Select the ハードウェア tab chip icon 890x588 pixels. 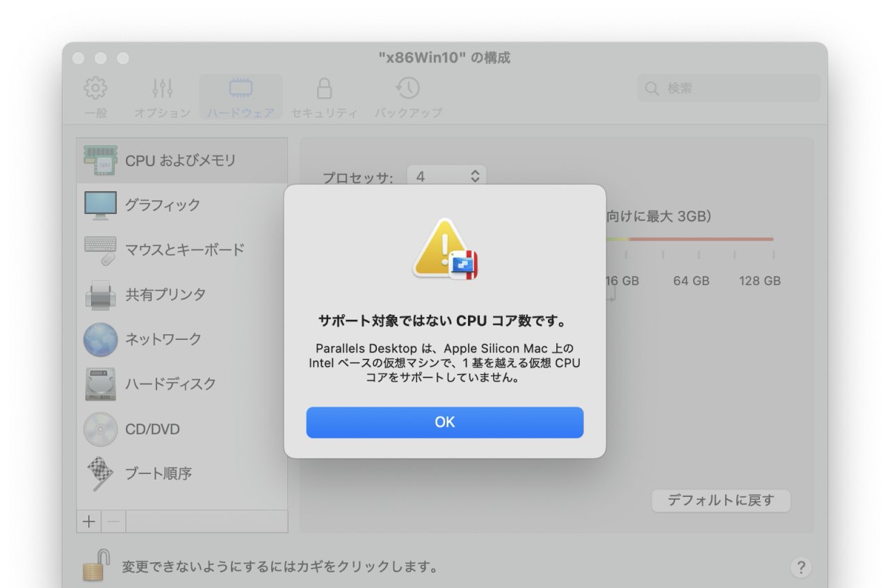[241, 89]
